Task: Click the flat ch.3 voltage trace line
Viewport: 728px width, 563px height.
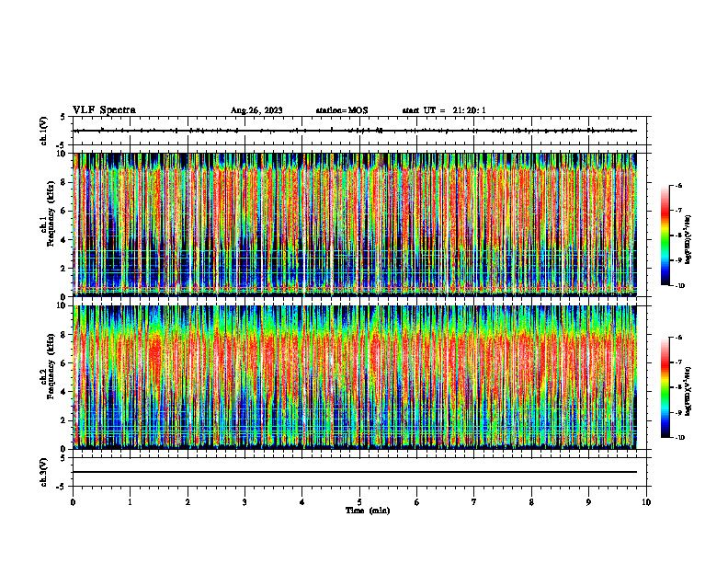Action: 355,472
